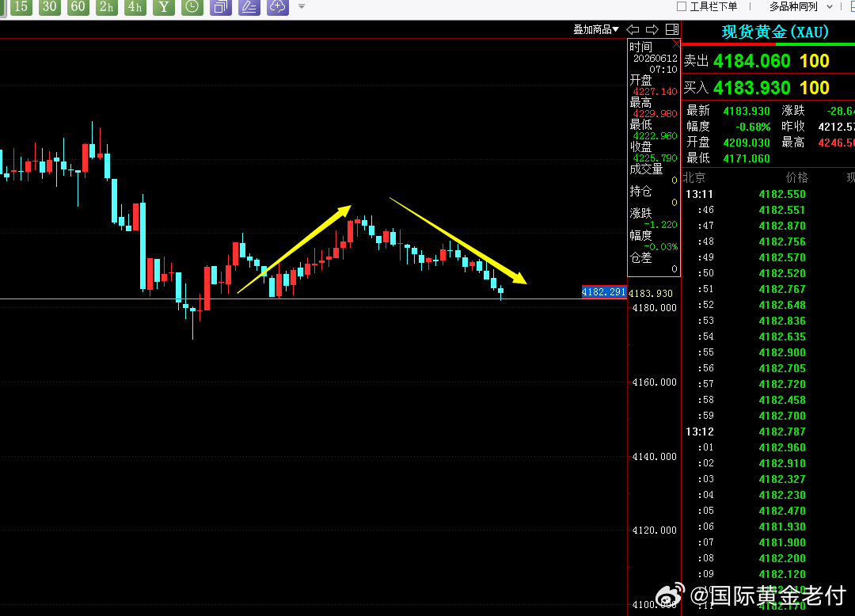The height and width of the screenshot is (616, 855).
Task: Click the right arrow chart navigation icon
Action: [652, 29]
